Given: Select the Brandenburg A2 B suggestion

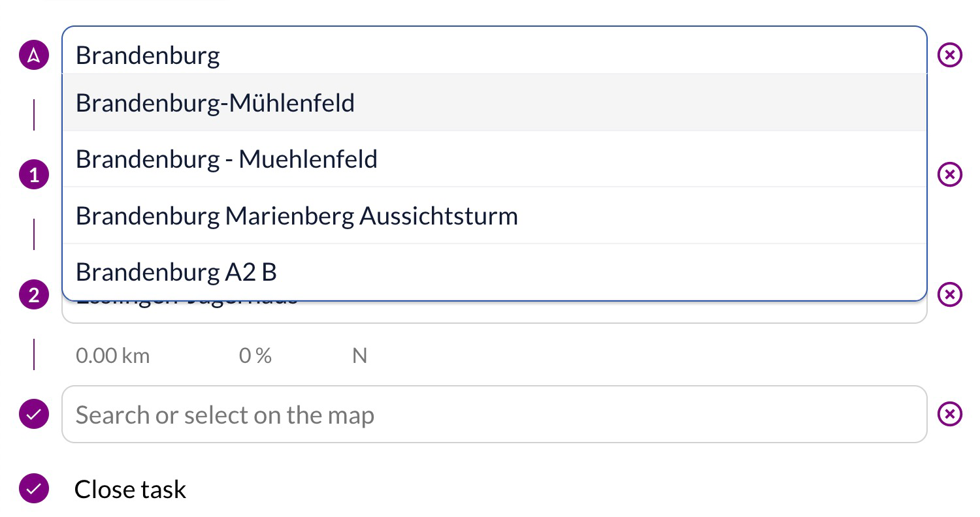Looking at the screenshot, I should tap(495, 272).
